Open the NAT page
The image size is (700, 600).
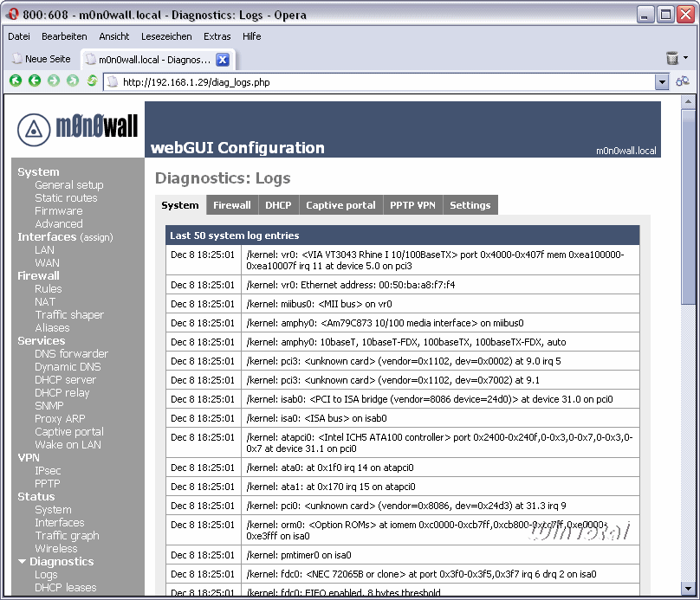tap(45, 301)
